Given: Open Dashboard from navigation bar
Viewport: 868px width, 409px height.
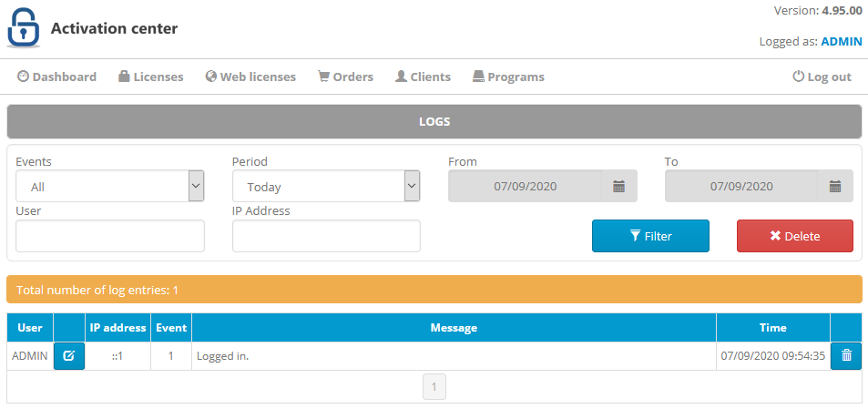Looking at the screenshot, I should [x=57, y=77].
